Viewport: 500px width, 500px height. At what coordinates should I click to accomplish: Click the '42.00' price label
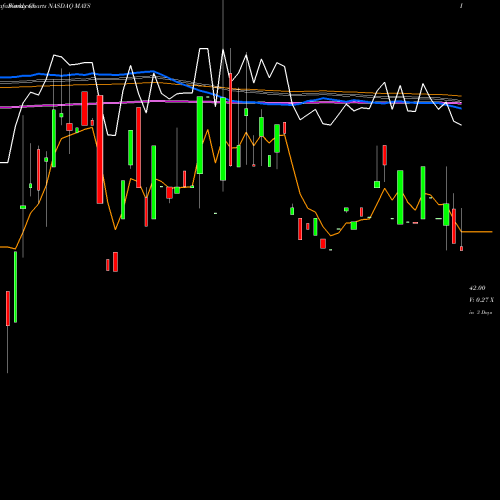[477, 288]
